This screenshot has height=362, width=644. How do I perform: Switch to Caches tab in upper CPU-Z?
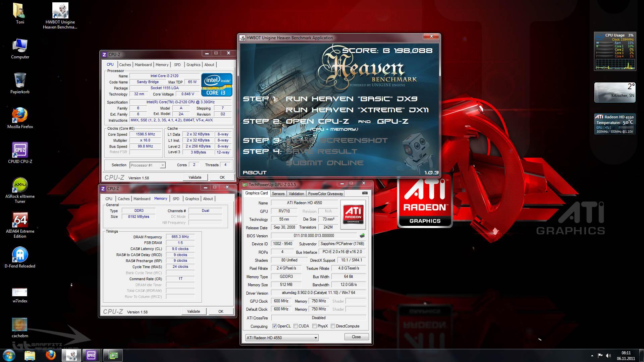coord(125,65)
